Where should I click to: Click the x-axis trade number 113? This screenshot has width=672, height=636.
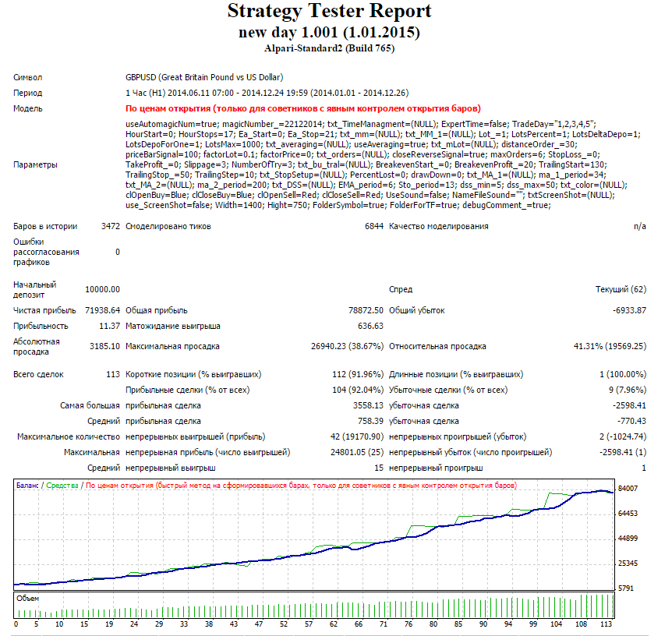point(606,624)
